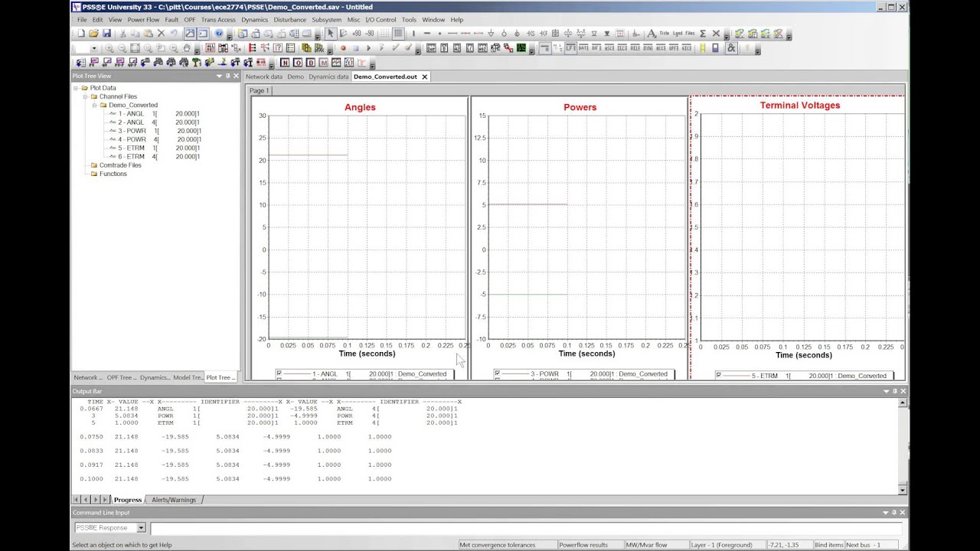
Task: Click the command line input field
Action: (525, 528)
